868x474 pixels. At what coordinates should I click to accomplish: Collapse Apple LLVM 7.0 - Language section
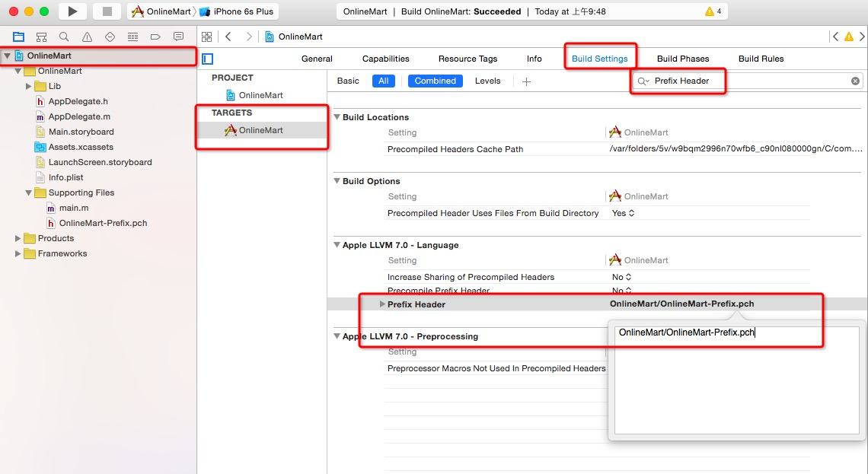tap(337, 245)
